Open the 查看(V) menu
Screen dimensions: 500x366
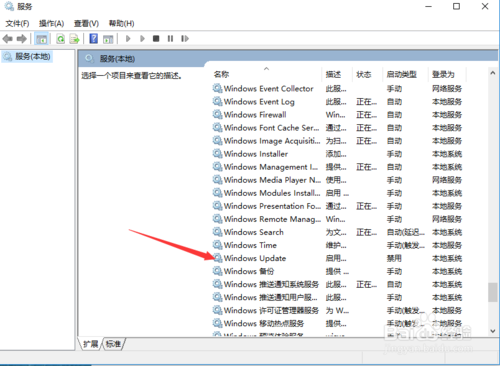coord(86,23)
